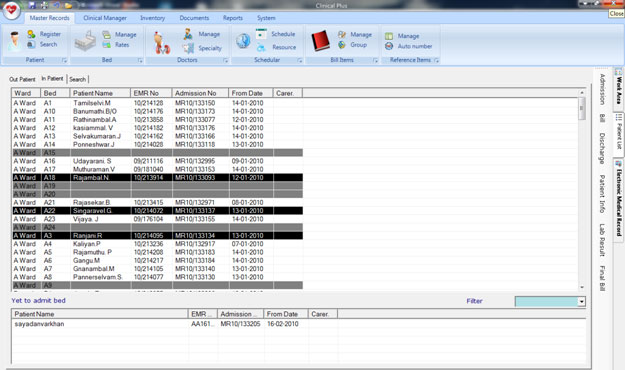Open the Filter dropdown arrow
This screenshot has height=370, width=625.
582,301
